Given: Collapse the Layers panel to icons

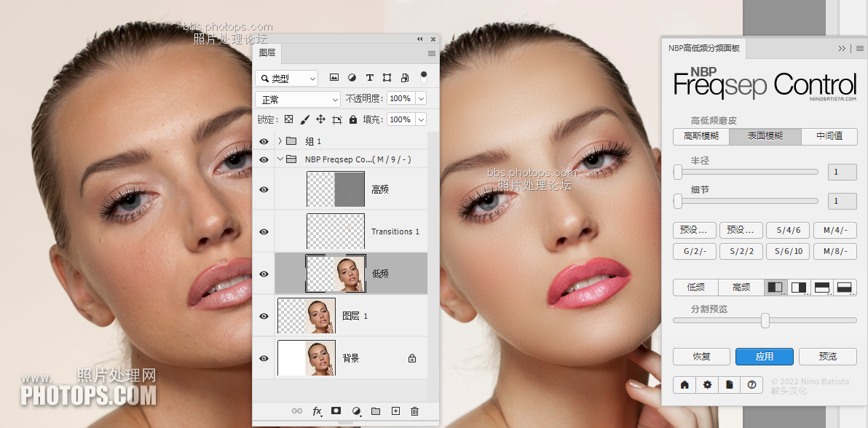Looking at the screenshot, I should click(x=420, y=39).
